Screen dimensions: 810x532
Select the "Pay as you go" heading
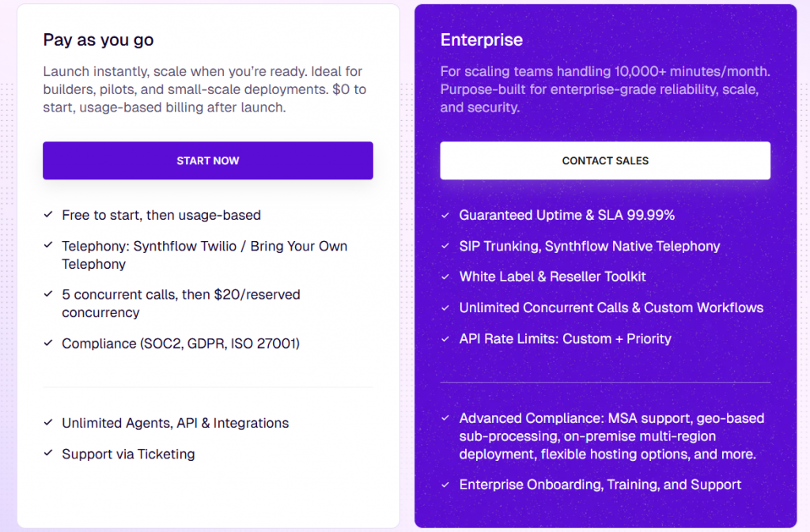(x=98, y=40)
